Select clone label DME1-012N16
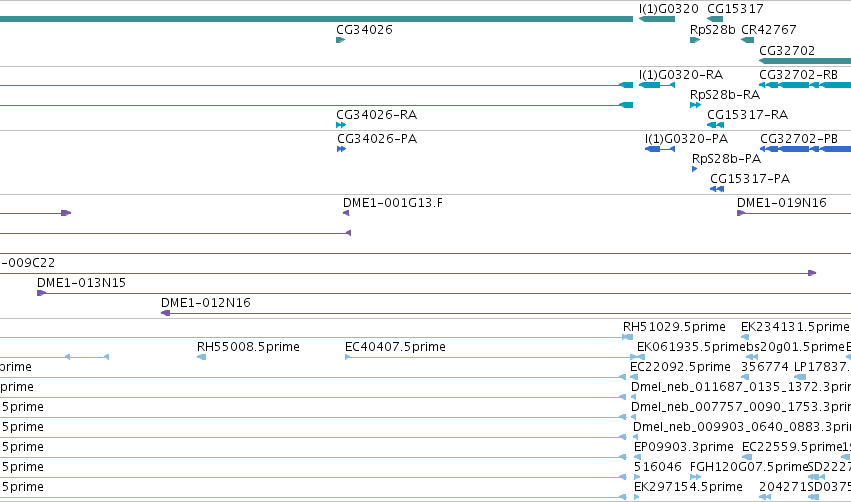The height and width of the screenshot is (502, 851). click(206, 303)
